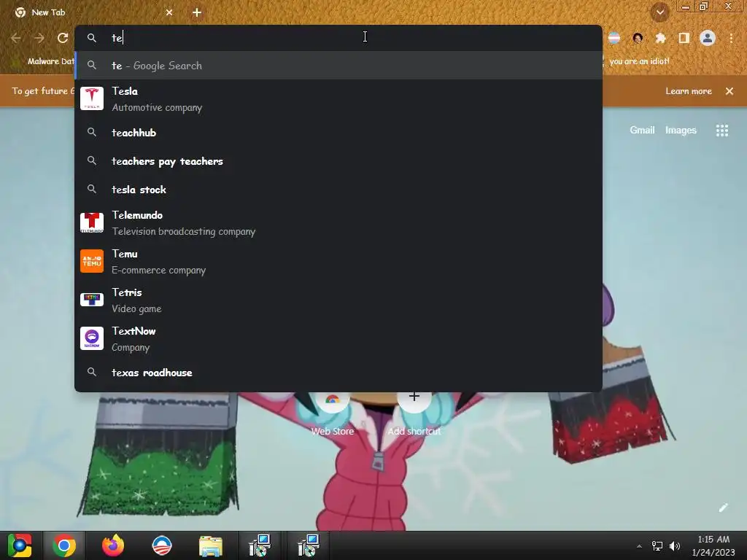The image size is (747, 560).
Task: Select the TextNow Company suggestion
Action: [338, 338]
